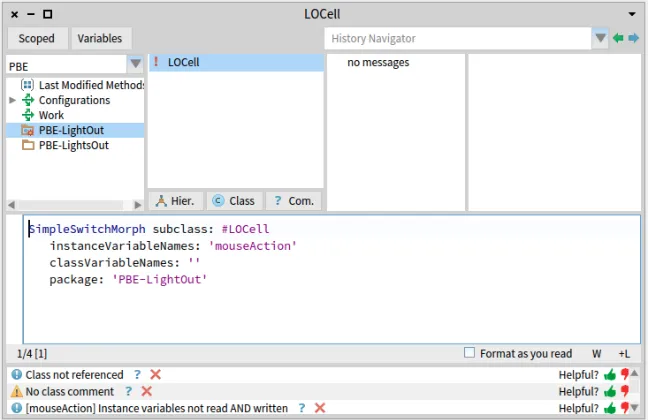Toggle the +L line numbers button
Viewport: 648px width, 420px height.
624,354
